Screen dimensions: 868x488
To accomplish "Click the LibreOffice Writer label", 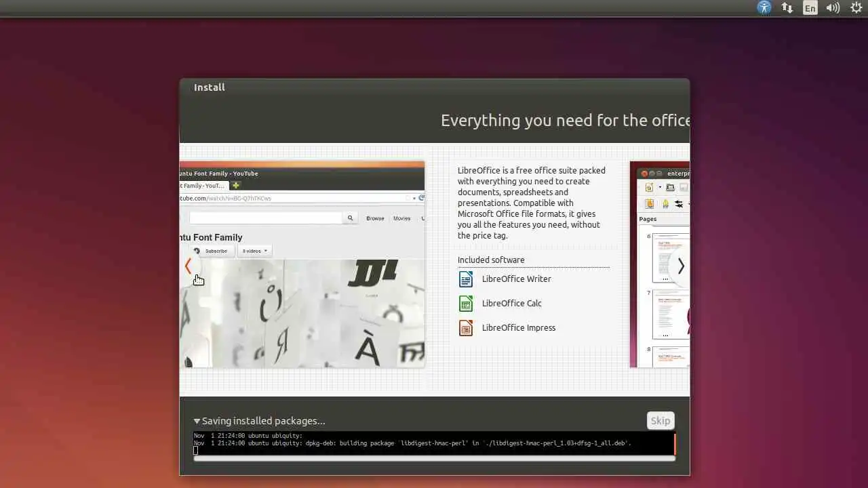I will (516, 279).
